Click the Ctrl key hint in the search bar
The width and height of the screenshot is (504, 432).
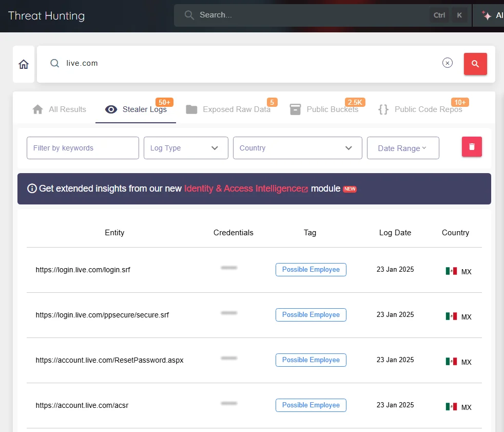coord(439,15)
